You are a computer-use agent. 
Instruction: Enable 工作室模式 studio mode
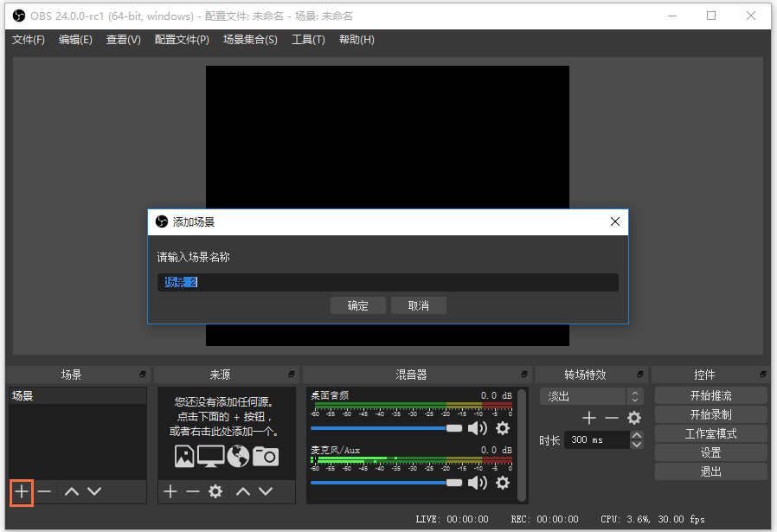pyautogui.click(x=711, y=434)
